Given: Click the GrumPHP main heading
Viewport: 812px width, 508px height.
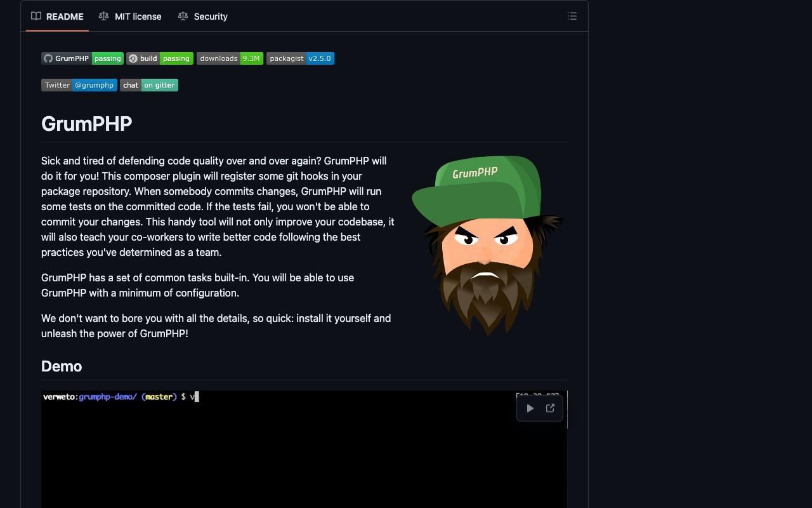Looking at the screenshot, I should tap(87, 124).
